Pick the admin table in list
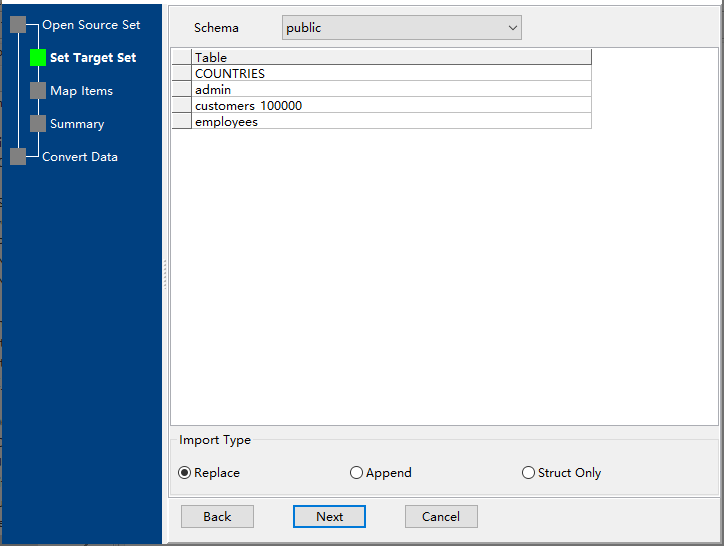This screenshot has height=546, width=724. [x=213, y=90]
